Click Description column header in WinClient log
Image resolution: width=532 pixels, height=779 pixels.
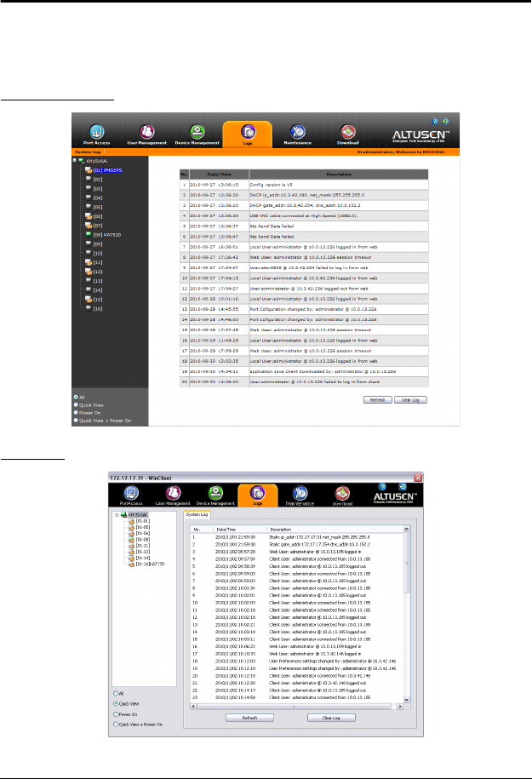pos(335,530)
